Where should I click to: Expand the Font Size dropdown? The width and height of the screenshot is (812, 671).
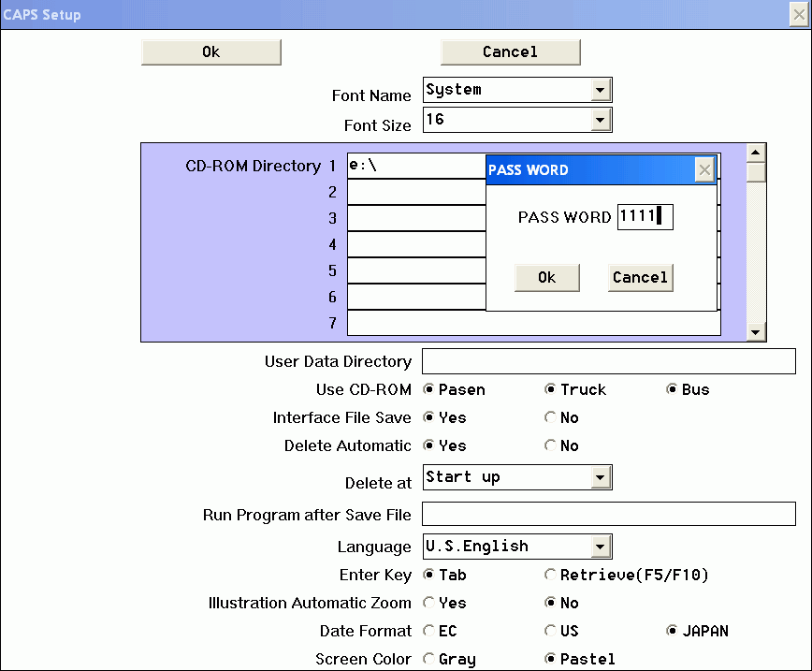click(x=601, y=120)
